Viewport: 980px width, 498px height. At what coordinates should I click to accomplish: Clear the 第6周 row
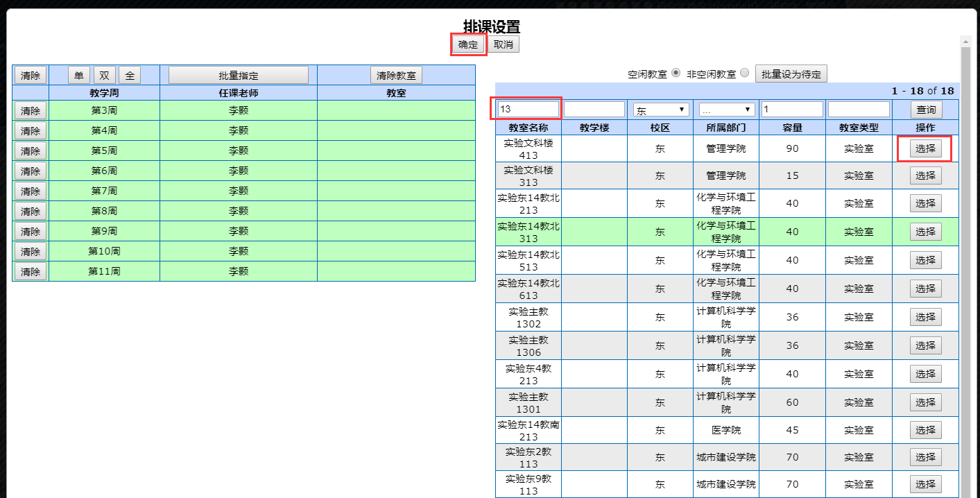tap(31, 171)
